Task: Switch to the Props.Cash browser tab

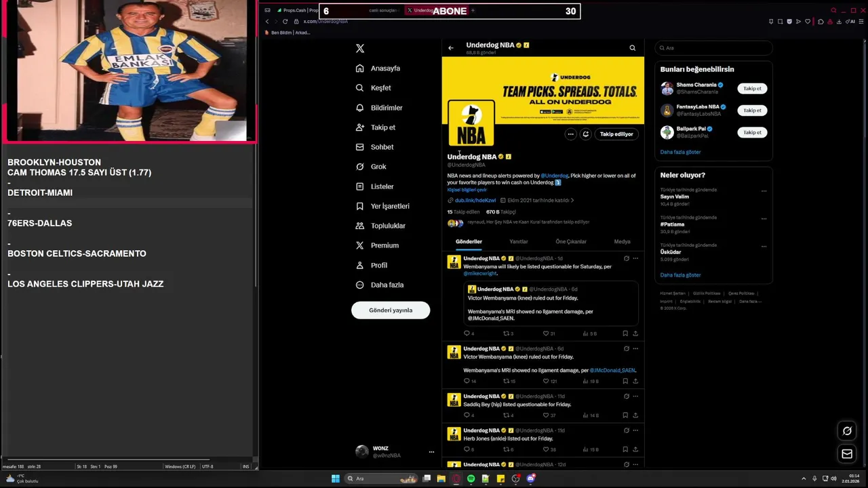Action: click(x=296, y=10)
